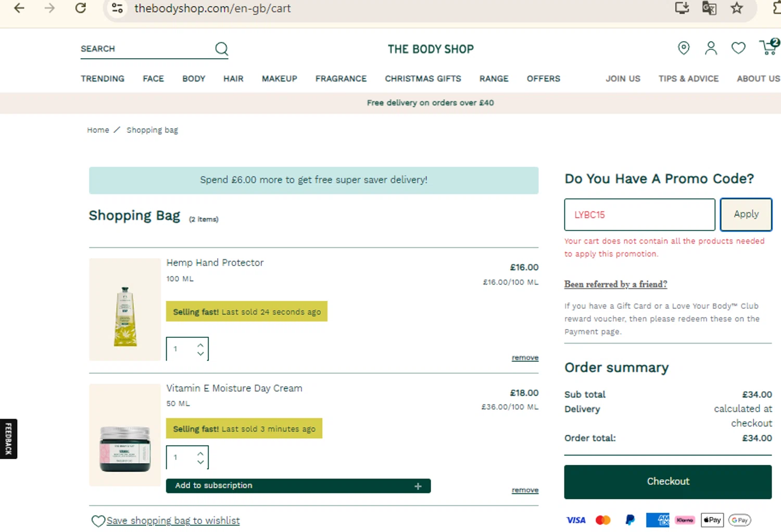
Task: Proceed with the Checkout button
Action: pyautogui.click(x=668, y=482)
